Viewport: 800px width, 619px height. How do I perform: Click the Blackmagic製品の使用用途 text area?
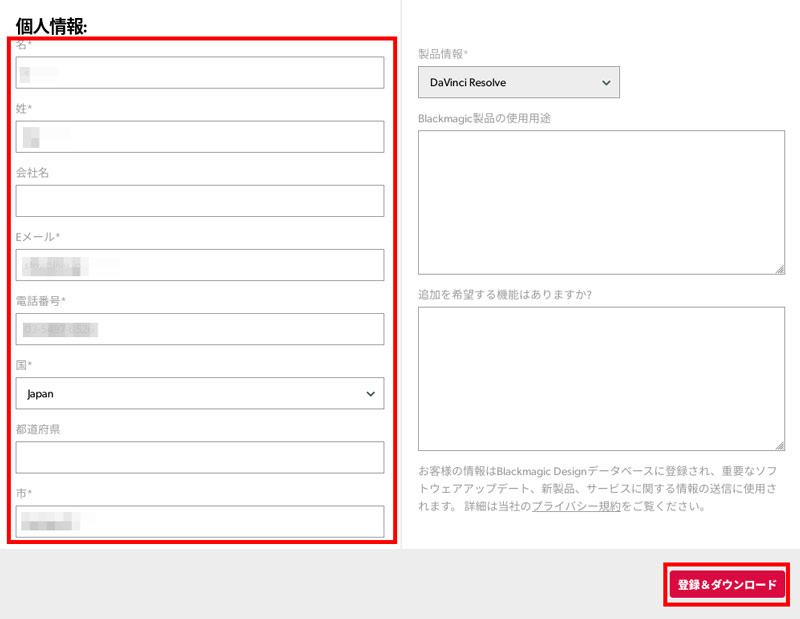(x=601, y=200)
